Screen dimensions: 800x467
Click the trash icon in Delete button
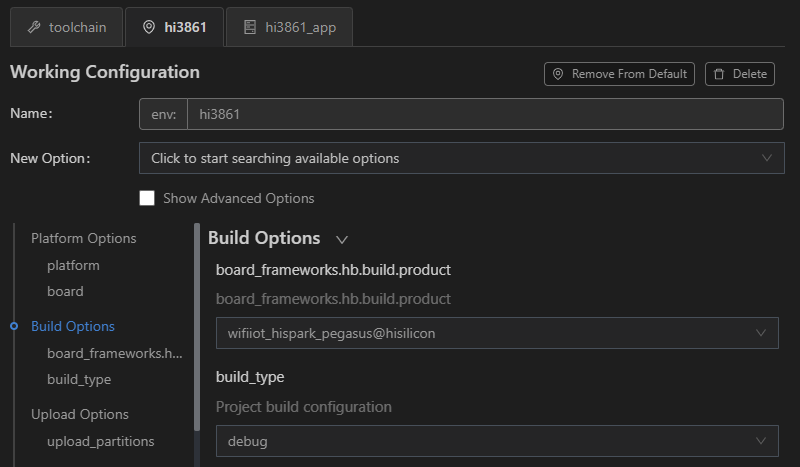[719, 74]
